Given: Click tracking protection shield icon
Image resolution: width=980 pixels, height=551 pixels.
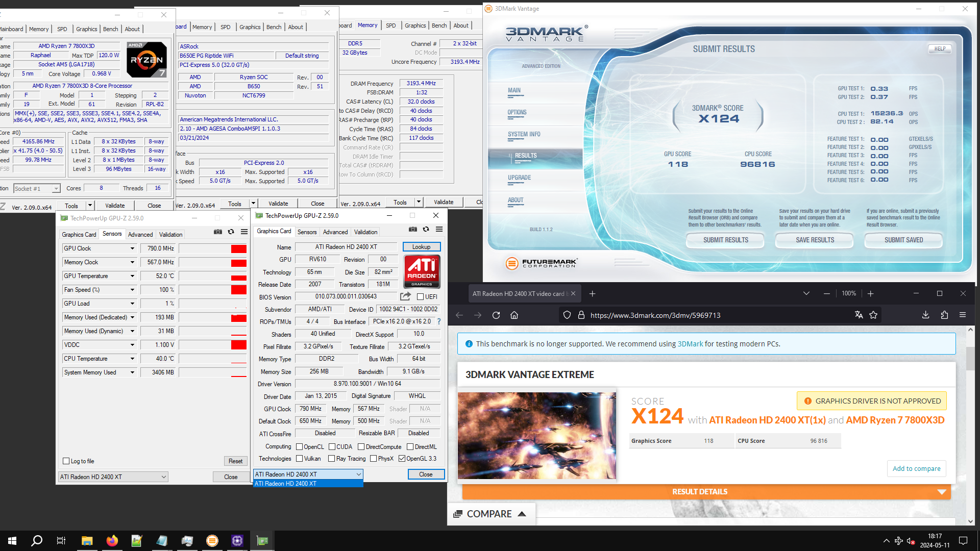Looking at the screenshot, I should (567, 315).
